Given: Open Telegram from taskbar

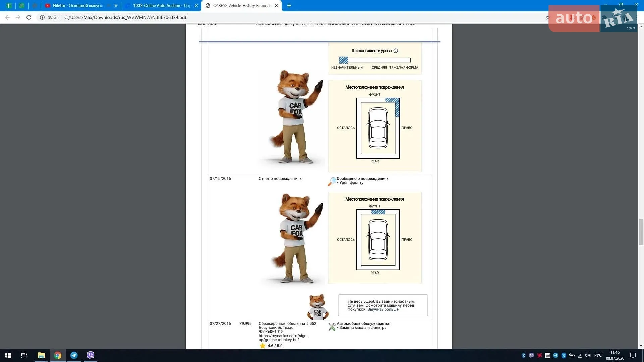Looking at the screenshot, I should tap(74, 355).
